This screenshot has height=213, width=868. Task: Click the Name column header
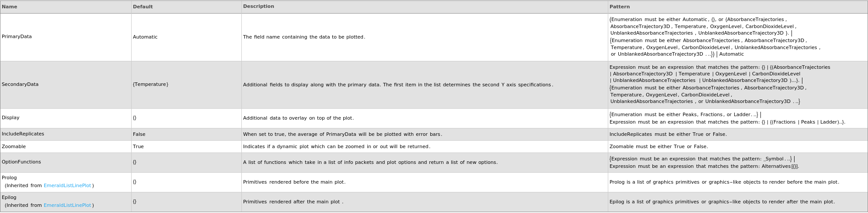pos(9,7)
